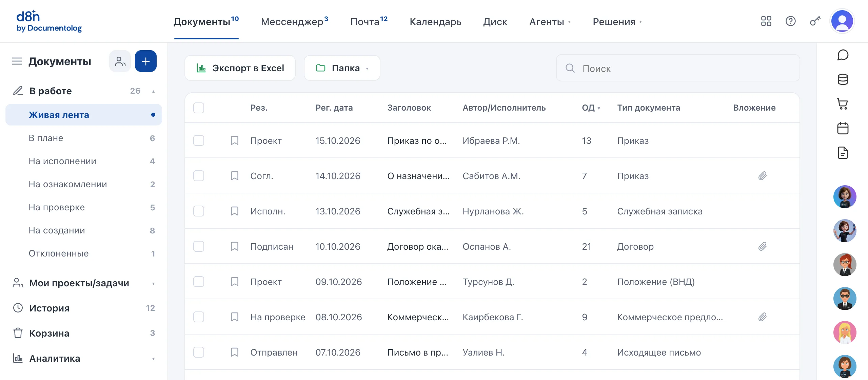Click the Поиск search field
Viewport: 868px width, 380px height.
[x=678, y=68]
